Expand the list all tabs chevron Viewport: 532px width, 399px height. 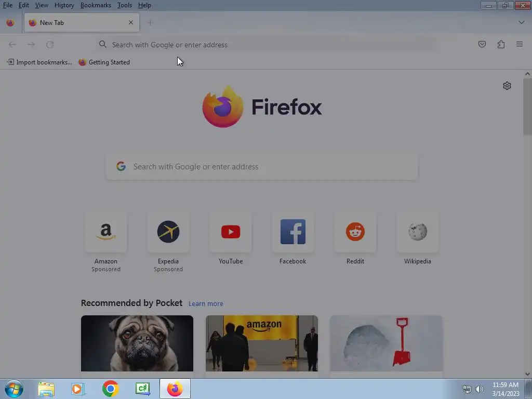tap(522, 22)
